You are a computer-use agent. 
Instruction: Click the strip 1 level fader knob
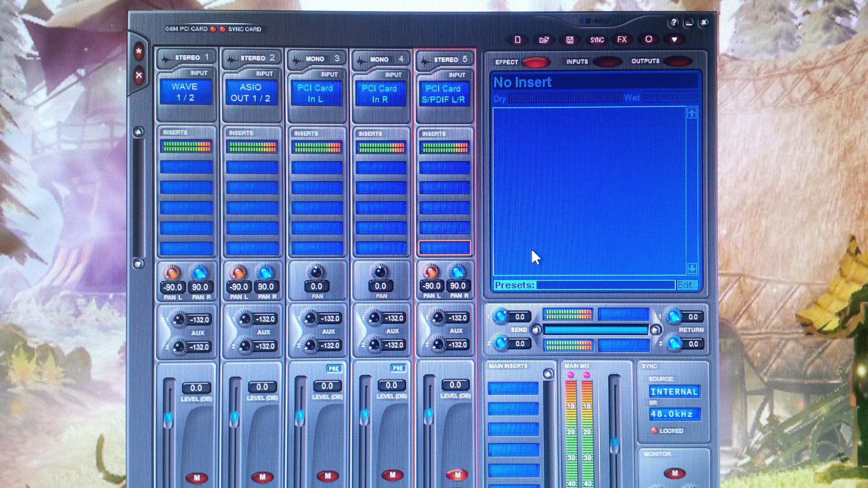[169, 419]
